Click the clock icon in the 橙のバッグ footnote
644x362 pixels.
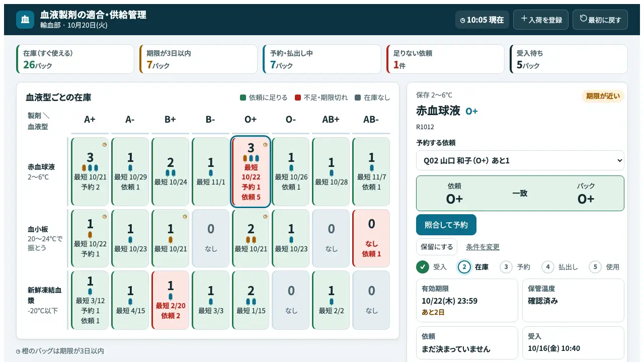click(19, 351)
